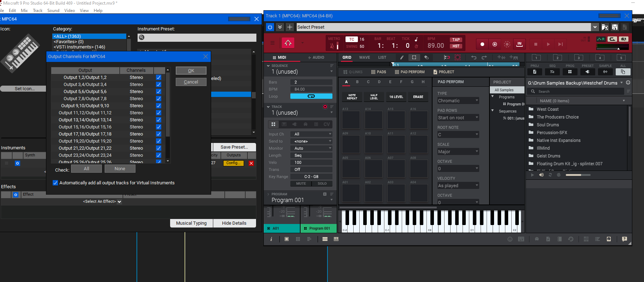
Task: Open the SCALE Major dropdown
Action: pyautogui.click(x=458, y=152)
